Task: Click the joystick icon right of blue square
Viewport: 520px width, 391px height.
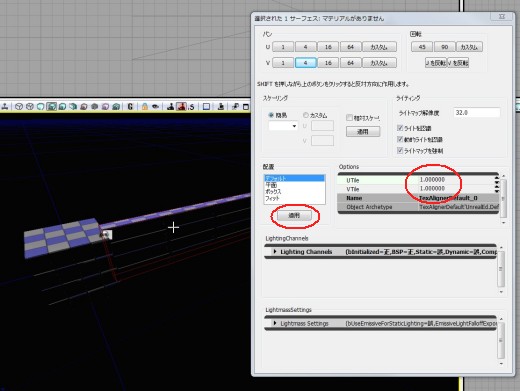Action: [x=221, y=107]
